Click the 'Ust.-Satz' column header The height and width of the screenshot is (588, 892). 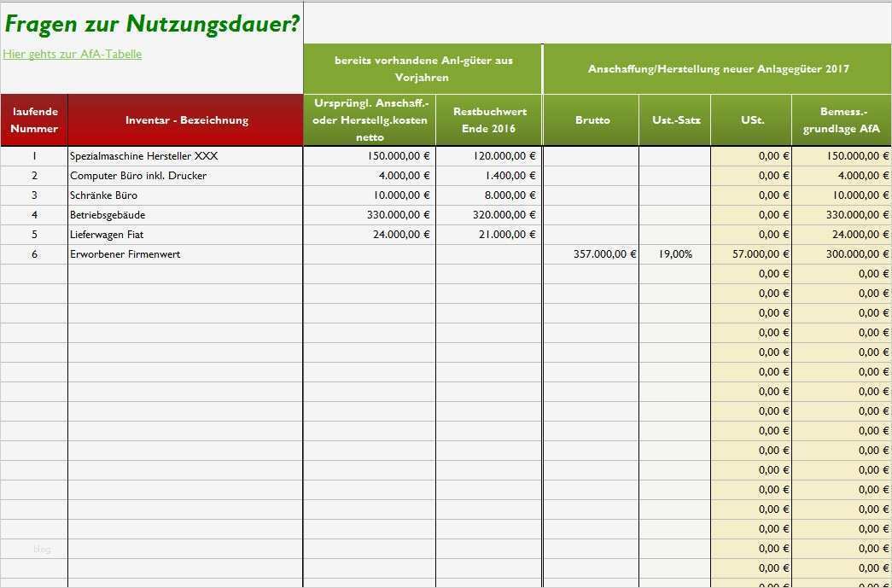coord(675,120)
